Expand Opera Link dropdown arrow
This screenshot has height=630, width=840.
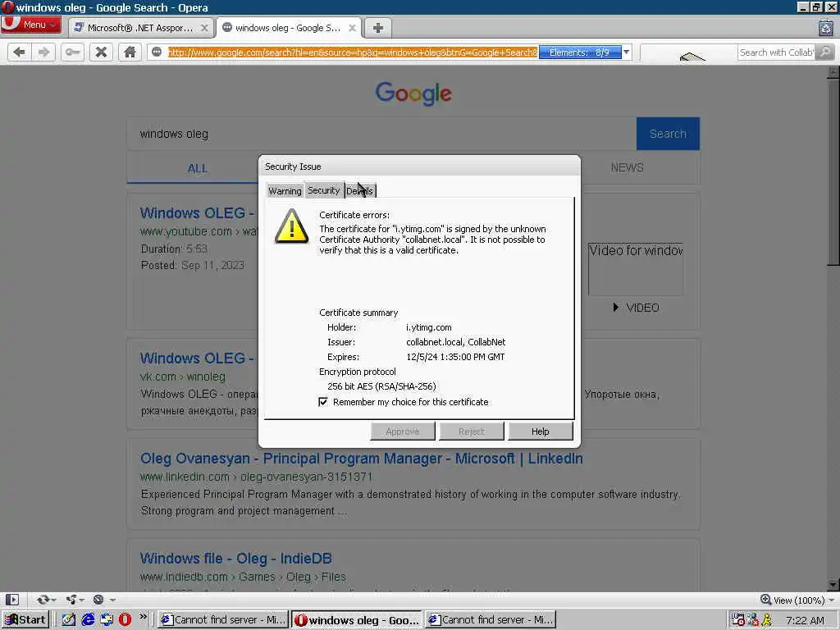pos(53,600)
